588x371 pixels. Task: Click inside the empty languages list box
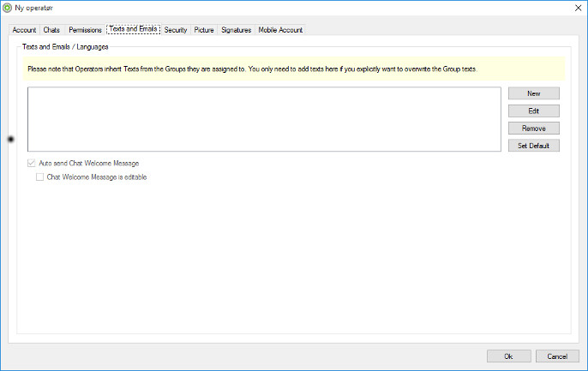264,119
